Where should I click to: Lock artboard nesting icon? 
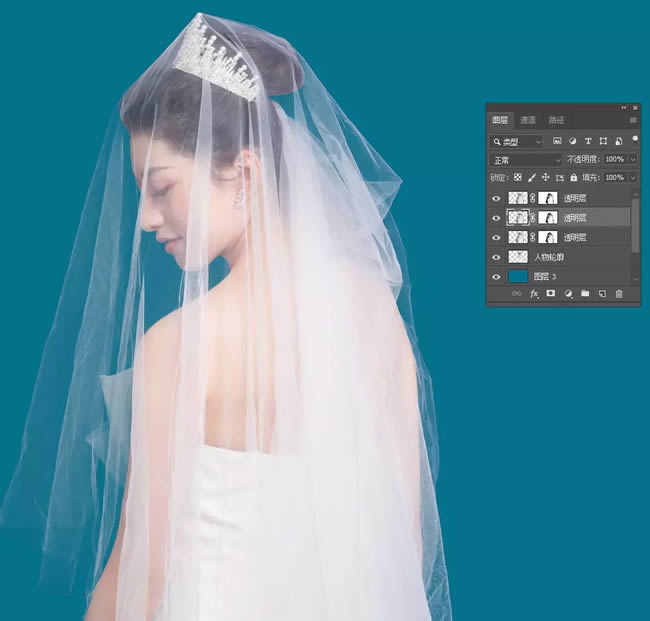560,178
